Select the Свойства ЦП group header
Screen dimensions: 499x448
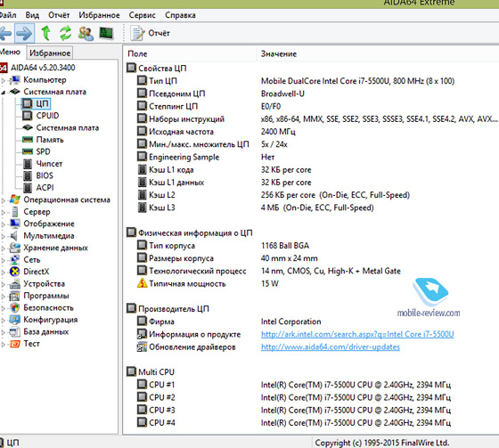coord(157,68)
